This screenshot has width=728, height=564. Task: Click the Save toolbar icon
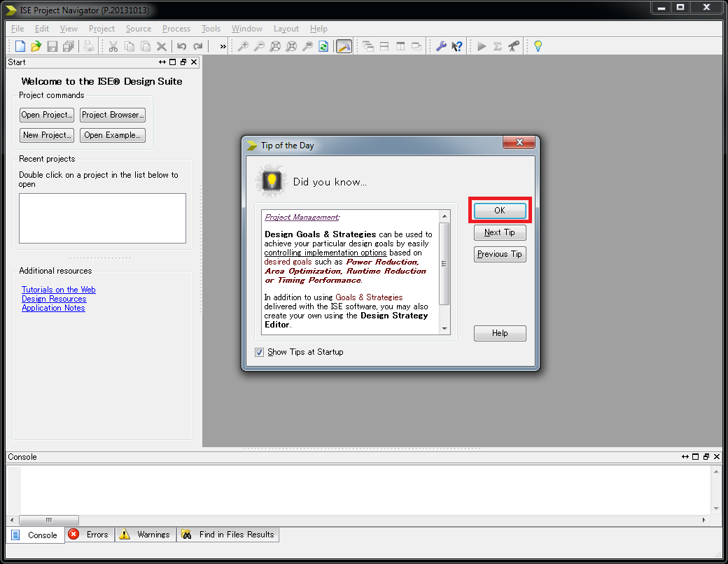(52, 46)
